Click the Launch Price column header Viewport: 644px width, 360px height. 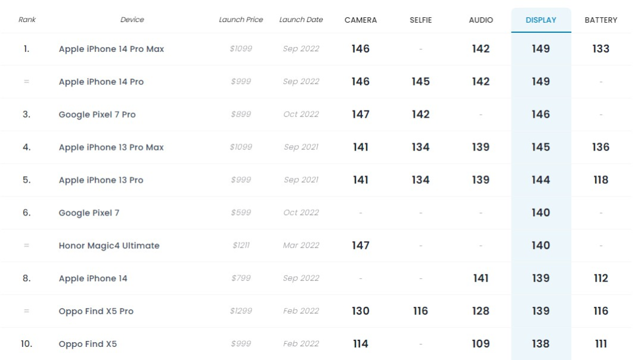tap(241, 20)
